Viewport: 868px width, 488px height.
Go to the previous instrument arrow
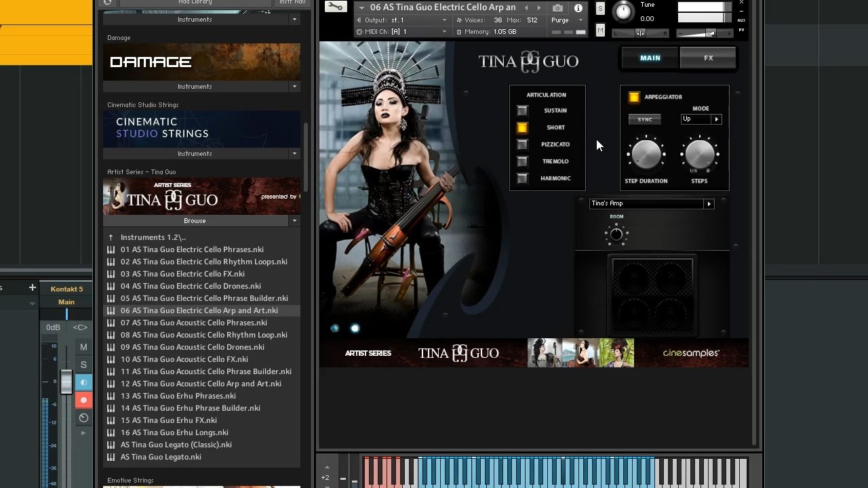[526, 8]
